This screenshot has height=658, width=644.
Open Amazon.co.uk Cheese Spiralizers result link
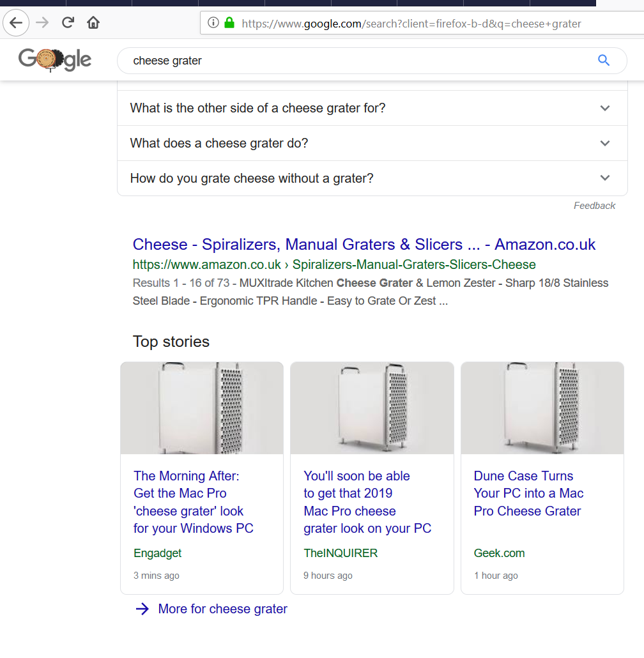(364, 245)
